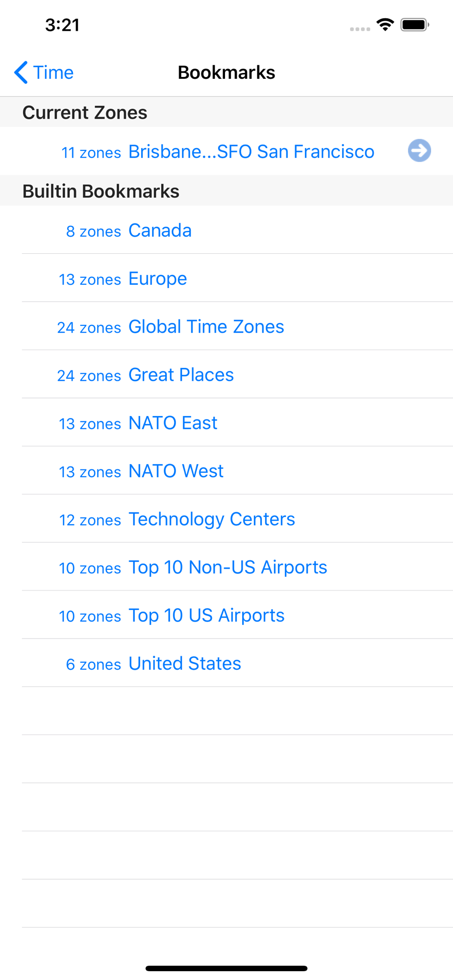The image size is (453, 980).
Task: Tap the Builtin Bookmarks section header
Action: [101, 191]
